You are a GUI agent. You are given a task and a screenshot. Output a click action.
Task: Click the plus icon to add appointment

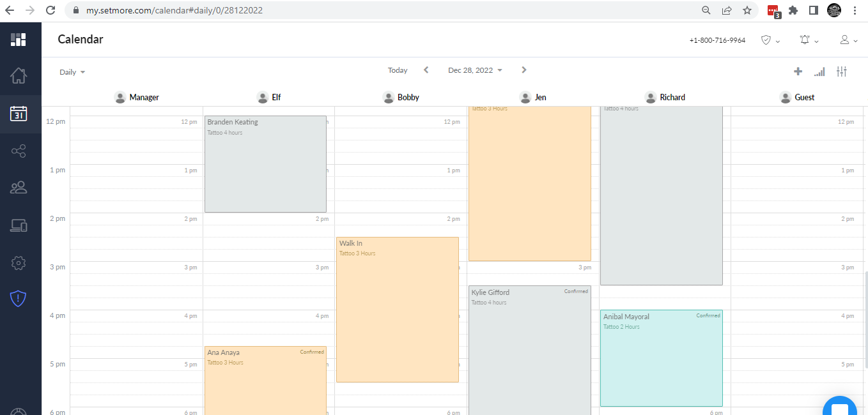tap(798, 72)
